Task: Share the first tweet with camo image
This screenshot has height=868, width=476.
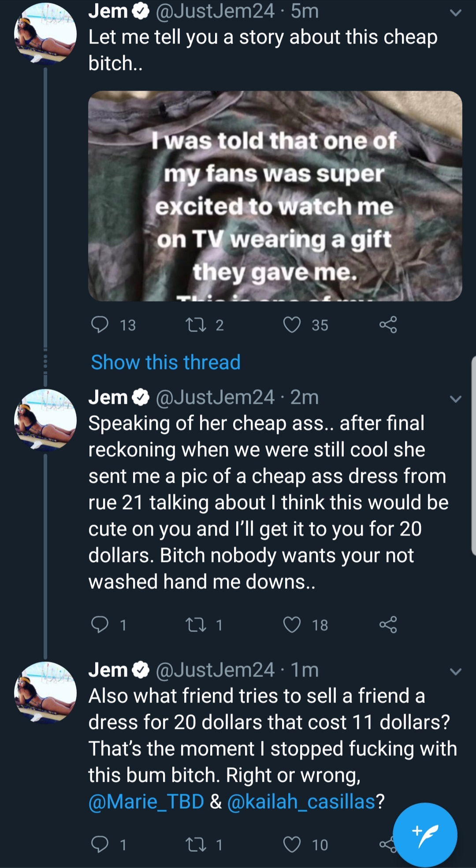Action: pos(388,325)
